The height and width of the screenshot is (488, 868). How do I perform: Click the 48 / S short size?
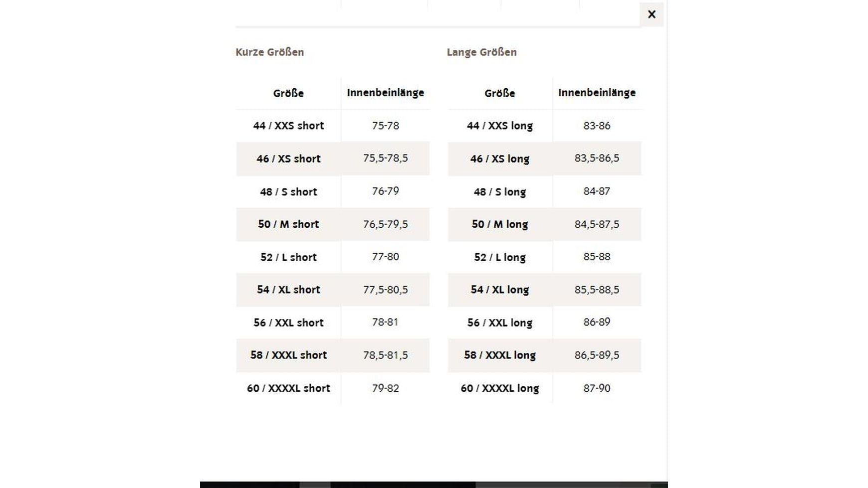point(288,192)
